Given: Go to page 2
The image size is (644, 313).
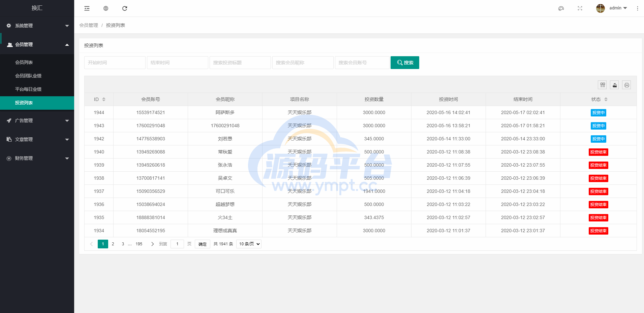Looking at the screenshot, I should point(113,244).
